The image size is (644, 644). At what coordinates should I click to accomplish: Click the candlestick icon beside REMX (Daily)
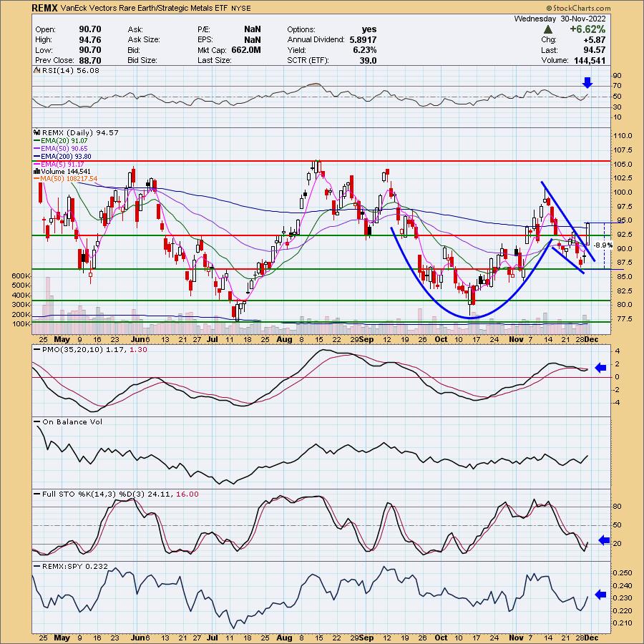tap(37, 132)
